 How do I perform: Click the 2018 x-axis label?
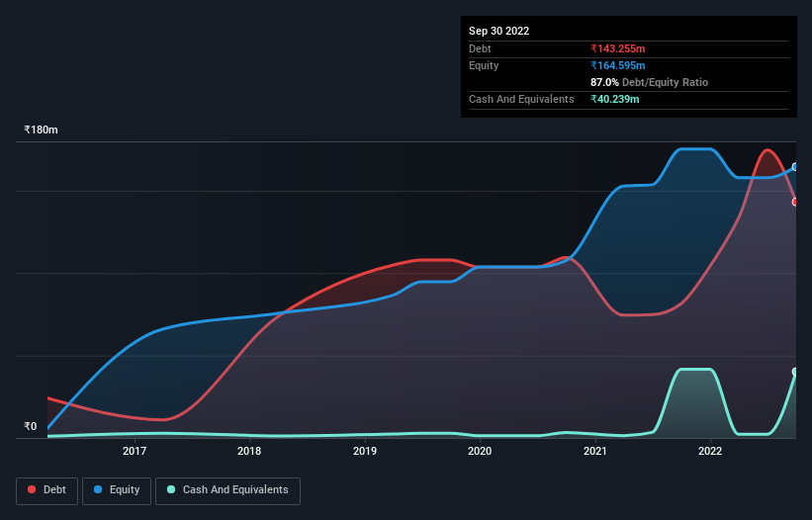click(x=249, y=451)
